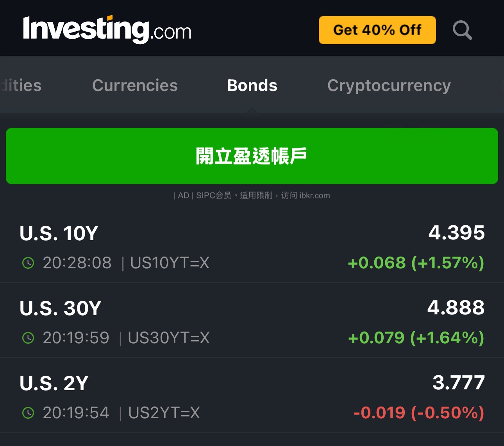
Task: Click the US30YT=X ticker symbol
Action: click(x=168, y=338)
